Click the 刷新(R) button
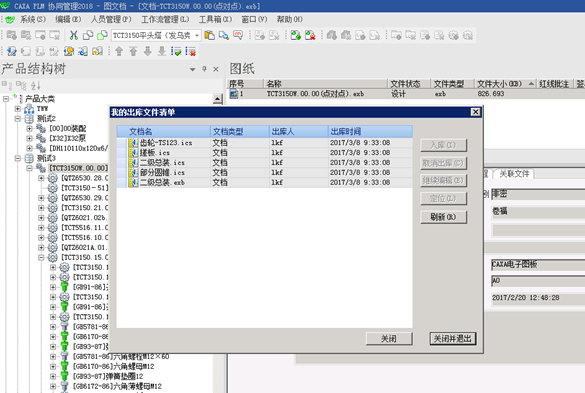Screen dimensions: 585x393 click(443, 217)
